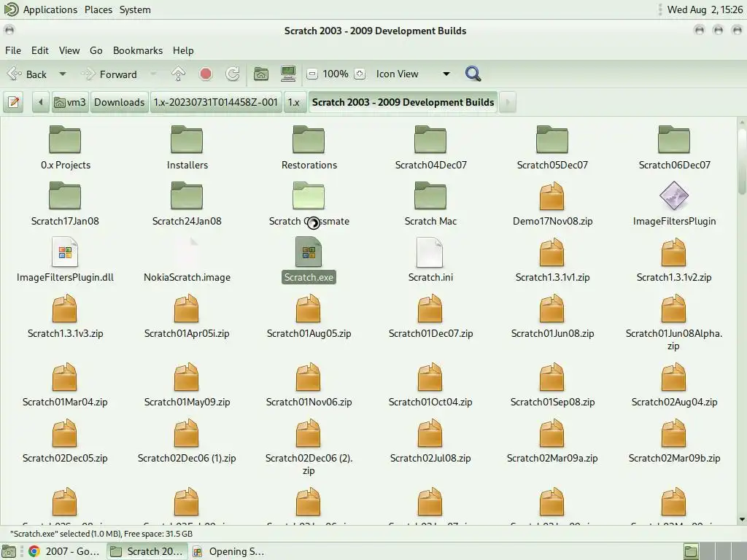747x560 pixels.
Task: Click the scrollbar down arrow
Action: (742, 520)
